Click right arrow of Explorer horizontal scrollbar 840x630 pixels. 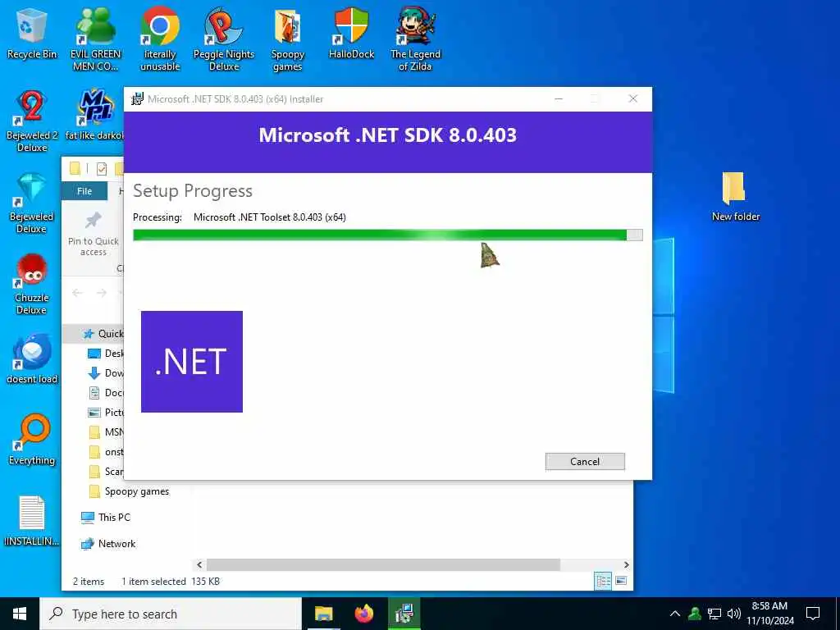point(626,564)
